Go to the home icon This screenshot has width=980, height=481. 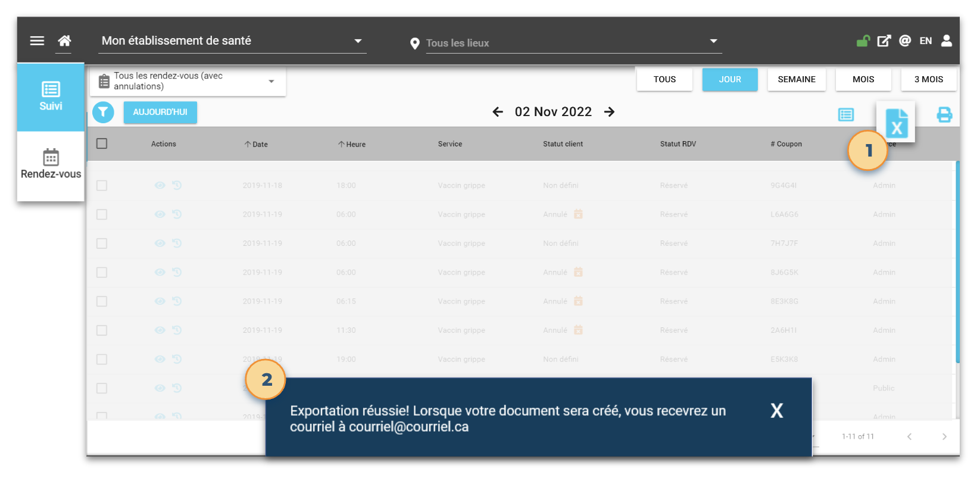coord(64,40)
